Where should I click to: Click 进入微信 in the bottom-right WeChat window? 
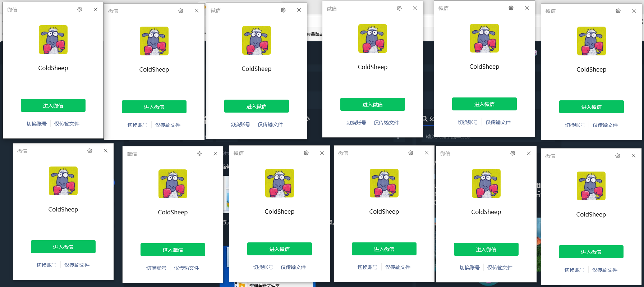[591, 252]
